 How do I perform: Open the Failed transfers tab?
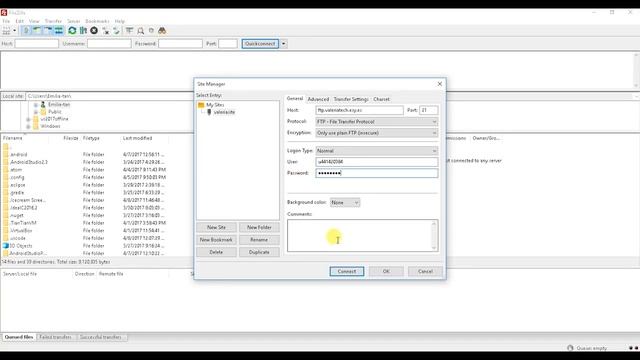click(56, 337)
